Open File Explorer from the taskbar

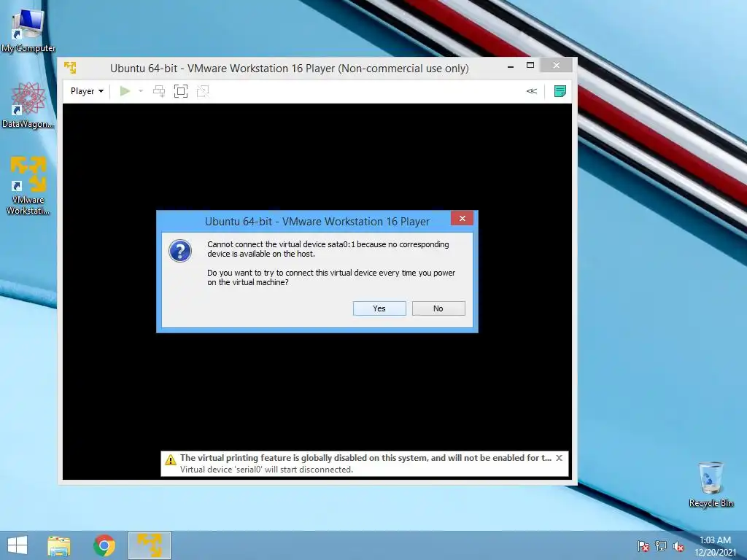tap(58, 545)
